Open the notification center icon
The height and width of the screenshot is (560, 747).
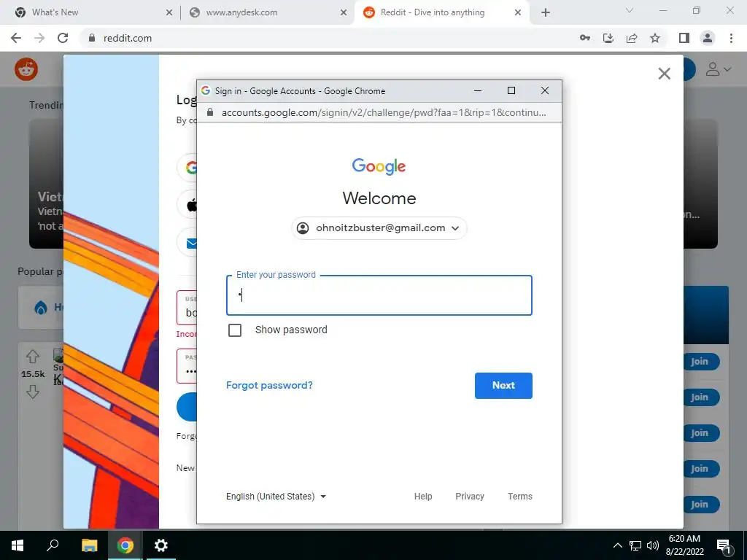[723, 545]
